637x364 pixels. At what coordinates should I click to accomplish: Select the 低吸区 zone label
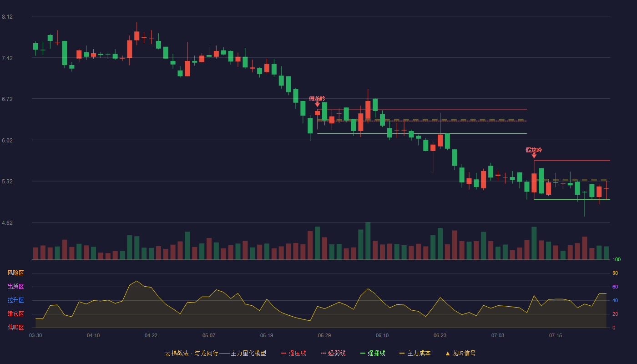pos(15,327)
